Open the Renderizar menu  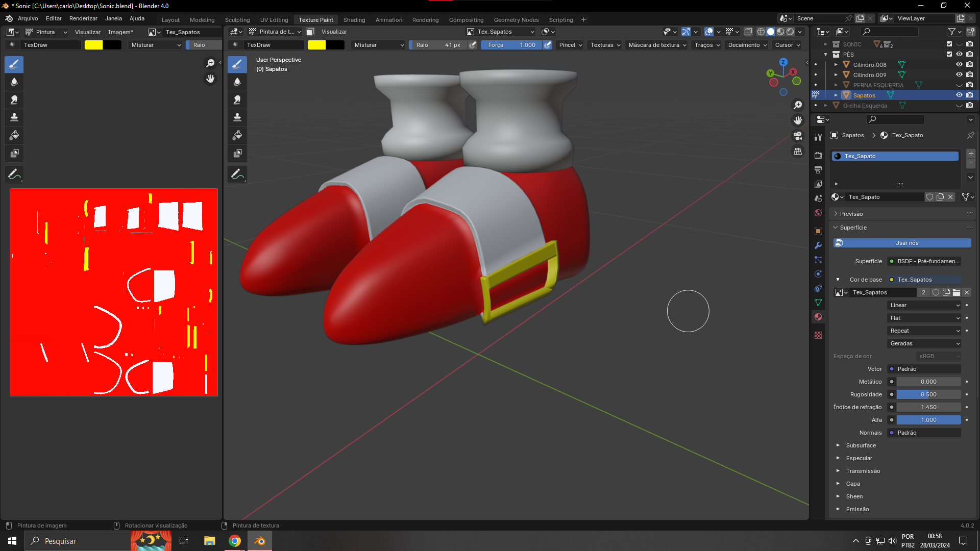(x=83, y=18)
